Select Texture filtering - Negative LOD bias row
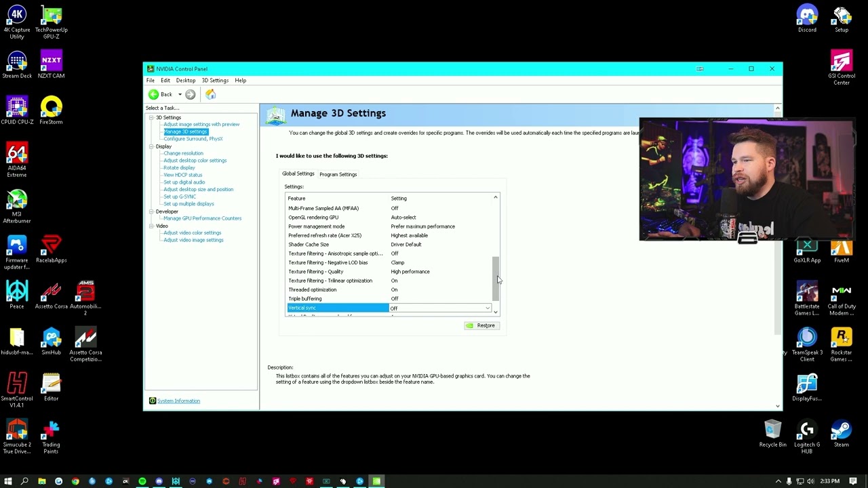 [389, 262]
